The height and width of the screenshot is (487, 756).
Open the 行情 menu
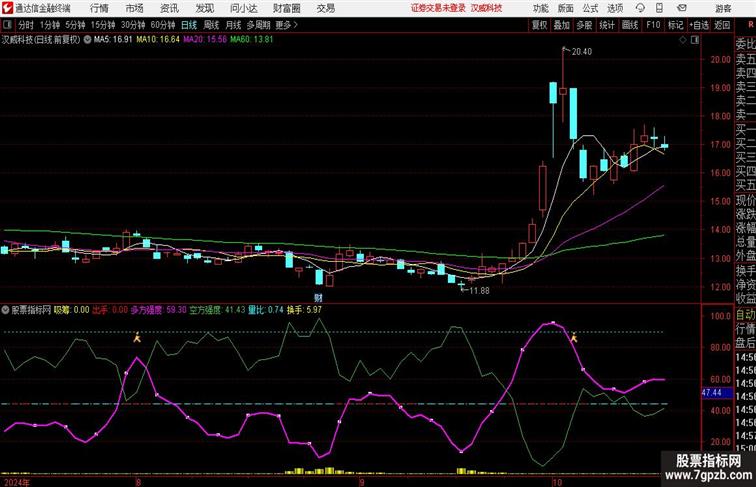point(99,8)
